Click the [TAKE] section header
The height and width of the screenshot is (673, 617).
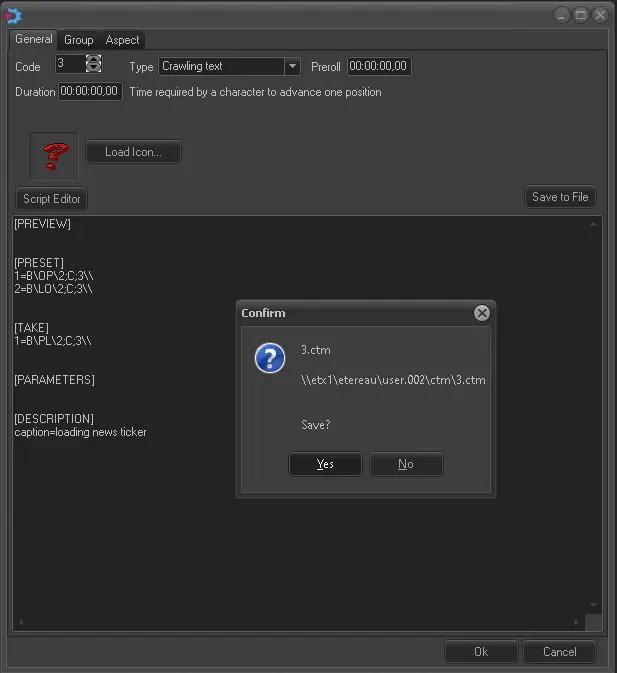tap(31, 328)
